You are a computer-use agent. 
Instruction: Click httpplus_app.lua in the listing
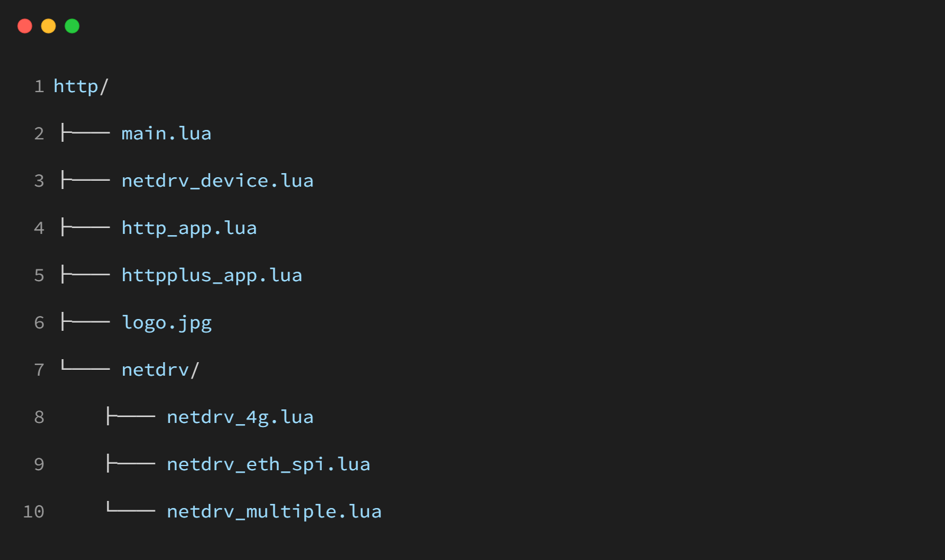coord(211,275)
